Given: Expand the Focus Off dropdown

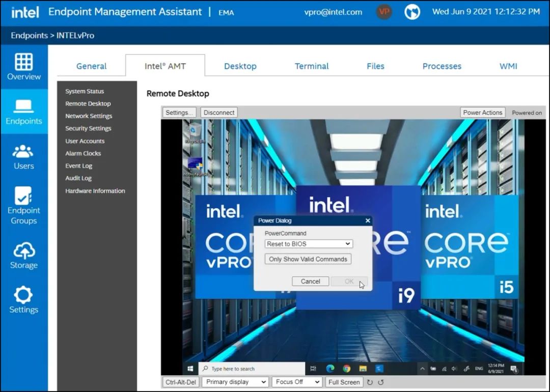Looking at the screenshot, I should point(297,382).
